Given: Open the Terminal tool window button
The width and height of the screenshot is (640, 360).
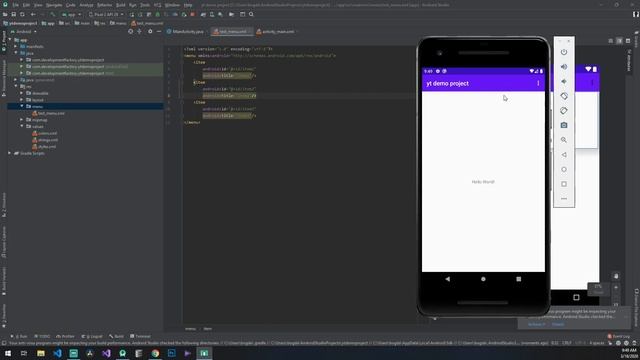Looking at the screenshot, I should 140,336.
